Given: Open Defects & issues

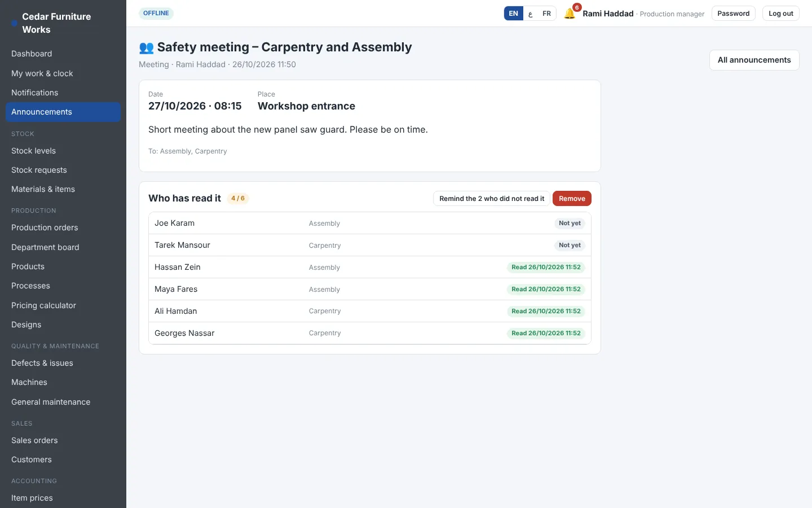Looking at the screenshot, I should (63, 363).
